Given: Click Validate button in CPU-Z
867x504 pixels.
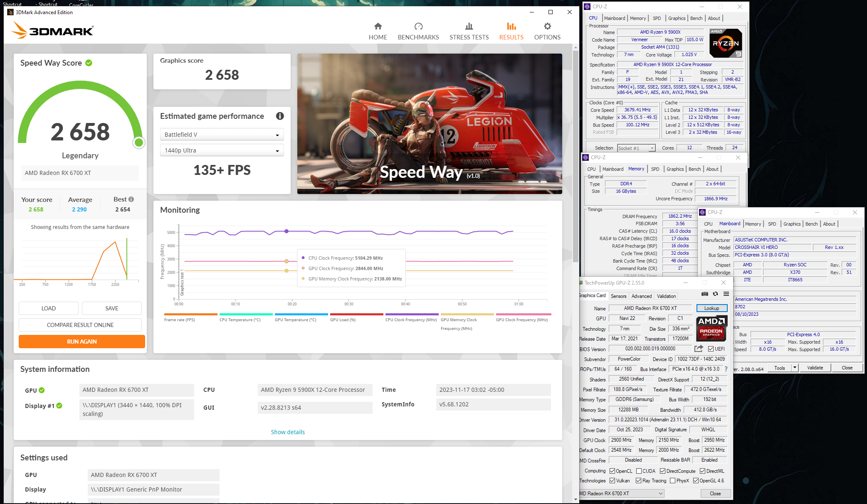Looking at the screenshot, I should (x=815, y=368).
